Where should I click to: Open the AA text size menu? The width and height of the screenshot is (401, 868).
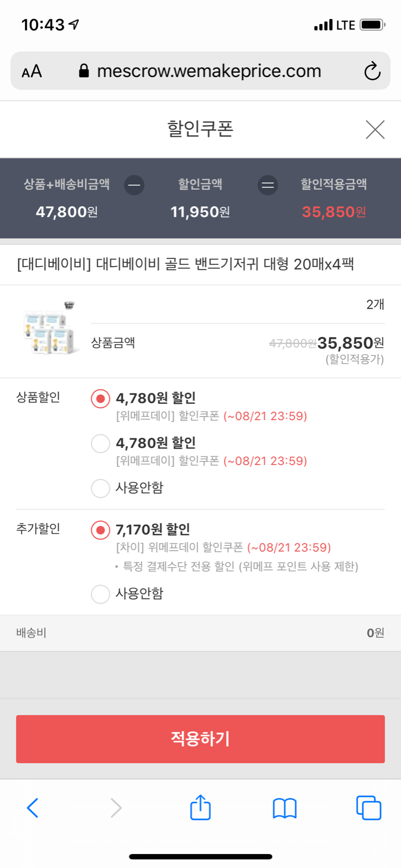[x=32, y=71]
